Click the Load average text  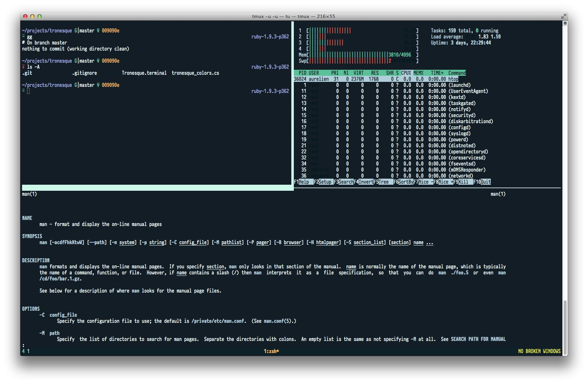click(465, 37)
